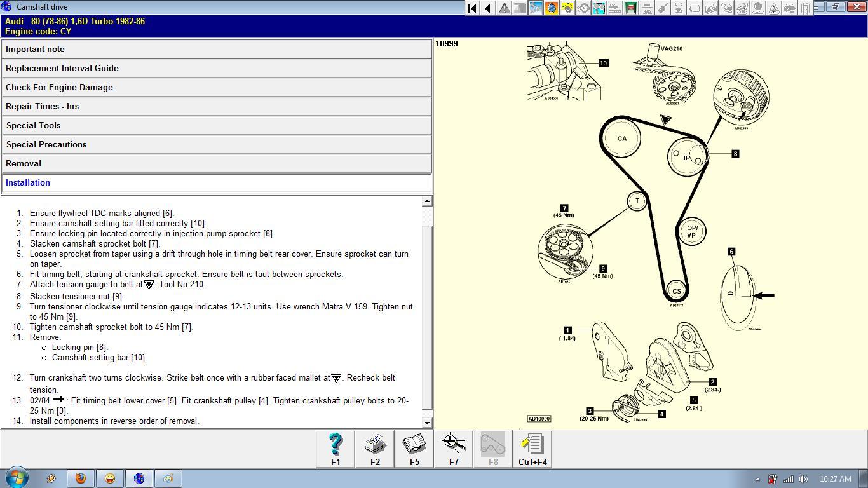Open Help with the F1 button
868x488 pixels.
pyautogui.click(x=336, y=449)
